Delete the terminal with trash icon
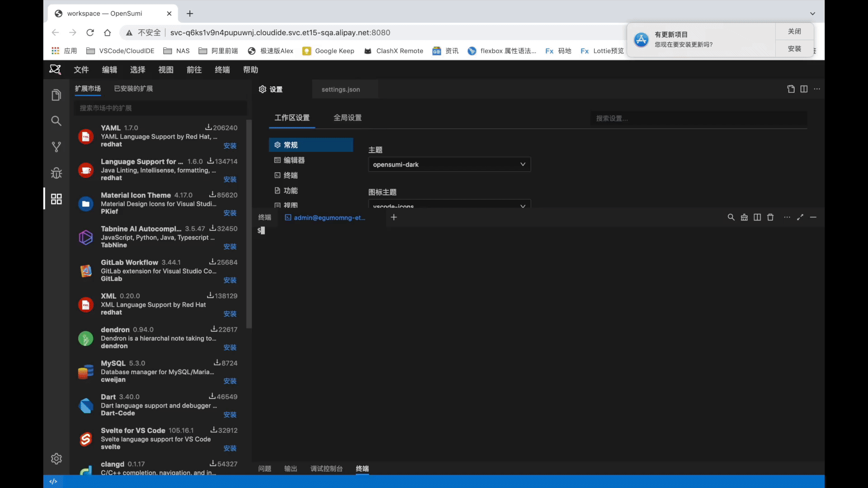Image resolution: width=868 pixels, height=488 pixels. [770, 217]
